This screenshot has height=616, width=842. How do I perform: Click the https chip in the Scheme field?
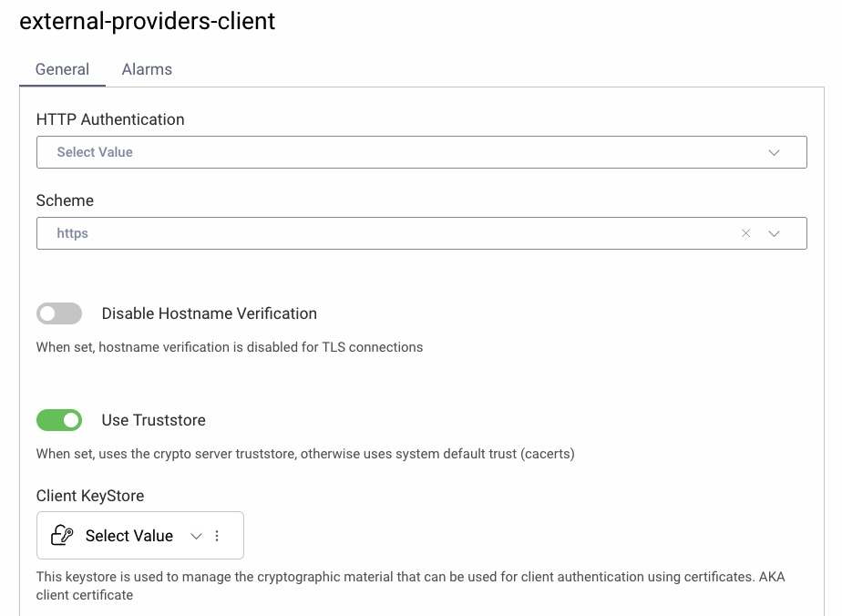tap(72, 232)
